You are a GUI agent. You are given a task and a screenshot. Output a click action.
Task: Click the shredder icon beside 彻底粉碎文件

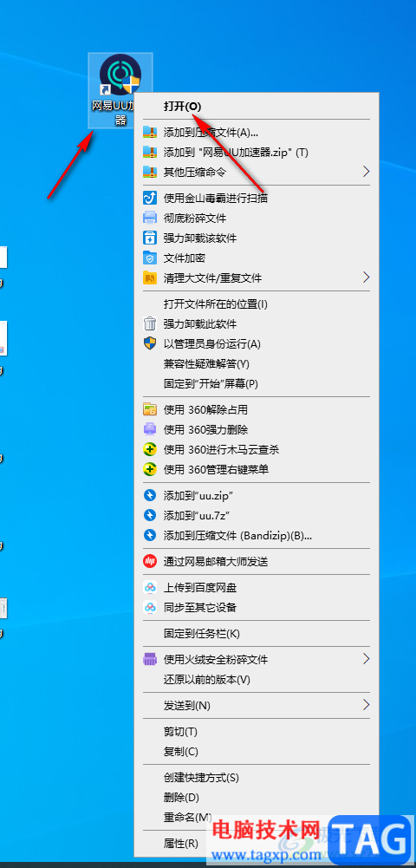150,219
